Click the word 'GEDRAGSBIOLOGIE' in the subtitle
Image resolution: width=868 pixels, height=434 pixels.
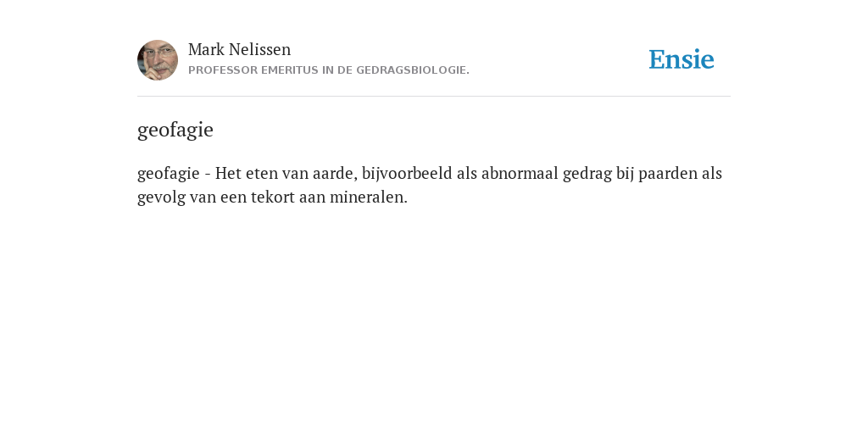pyautogui.click(x=413, y=70)
